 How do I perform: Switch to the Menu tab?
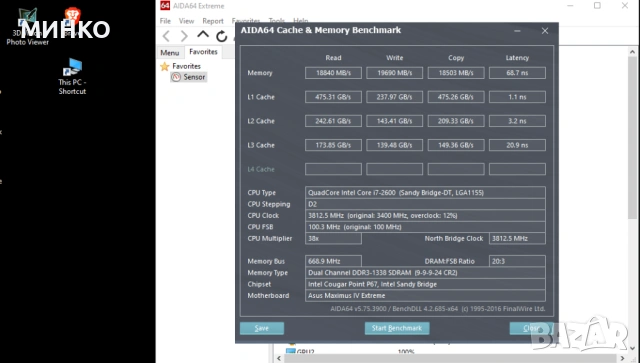point(170,53)
